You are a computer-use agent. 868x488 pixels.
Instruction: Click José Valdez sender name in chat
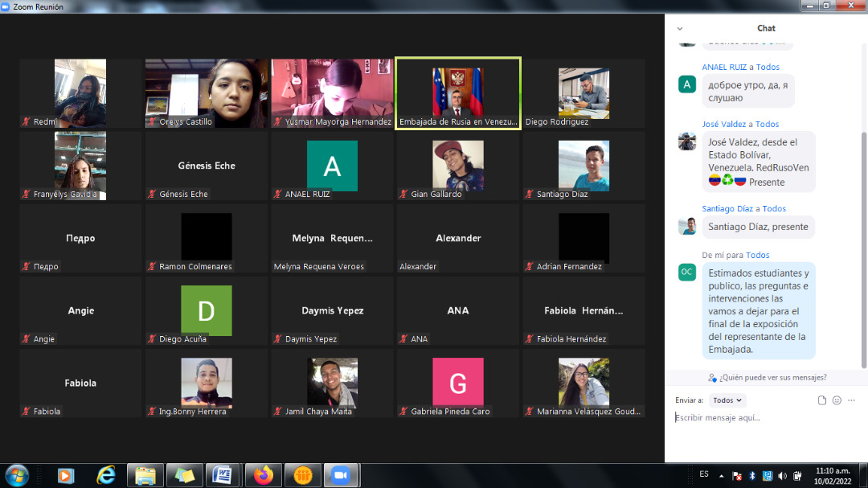point(724,124)
